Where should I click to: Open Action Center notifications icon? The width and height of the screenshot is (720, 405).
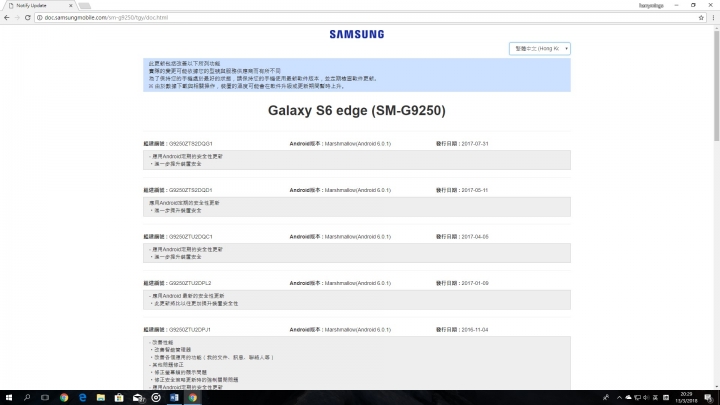click(709, 398)
